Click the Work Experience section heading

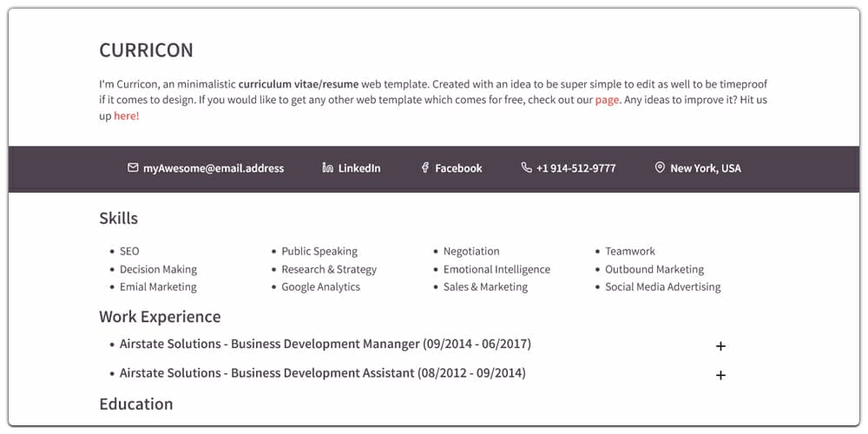(x=160, y=317)
